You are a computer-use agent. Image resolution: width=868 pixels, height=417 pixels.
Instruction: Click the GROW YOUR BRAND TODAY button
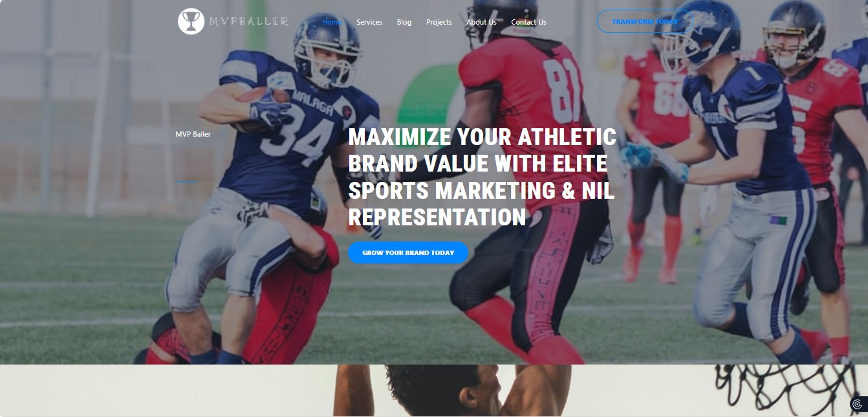pyautogui.click(x=408, y=253)
